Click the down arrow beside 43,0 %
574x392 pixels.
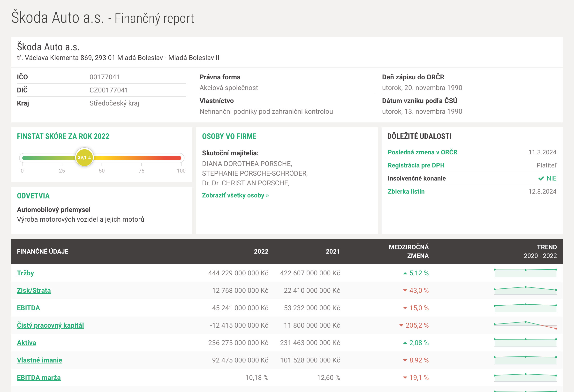coord(405,291)
